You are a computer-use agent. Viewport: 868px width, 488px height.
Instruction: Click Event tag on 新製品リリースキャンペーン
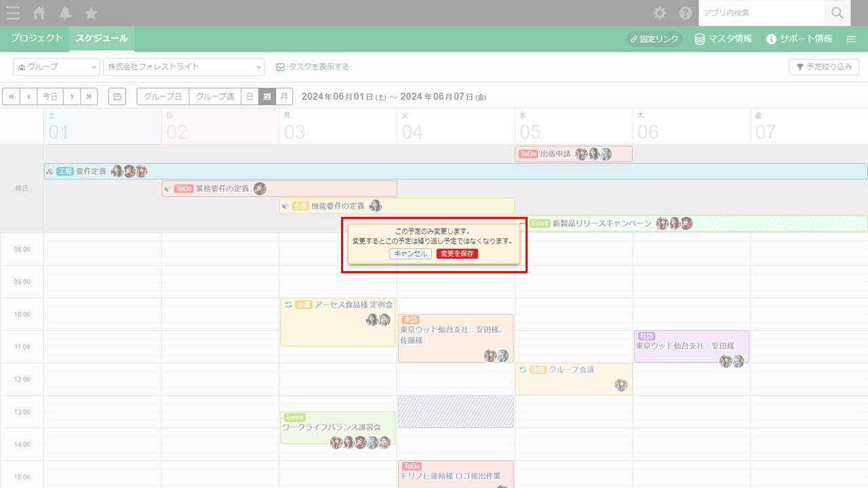(x=540, y=224)
